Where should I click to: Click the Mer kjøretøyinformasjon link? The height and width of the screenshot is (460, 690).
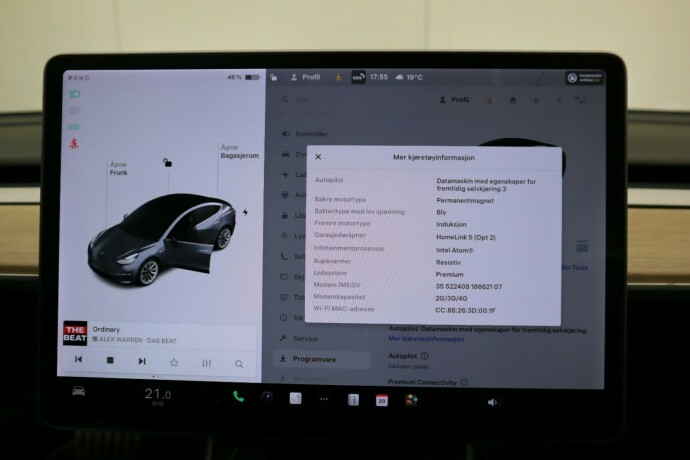coord(425,339)
